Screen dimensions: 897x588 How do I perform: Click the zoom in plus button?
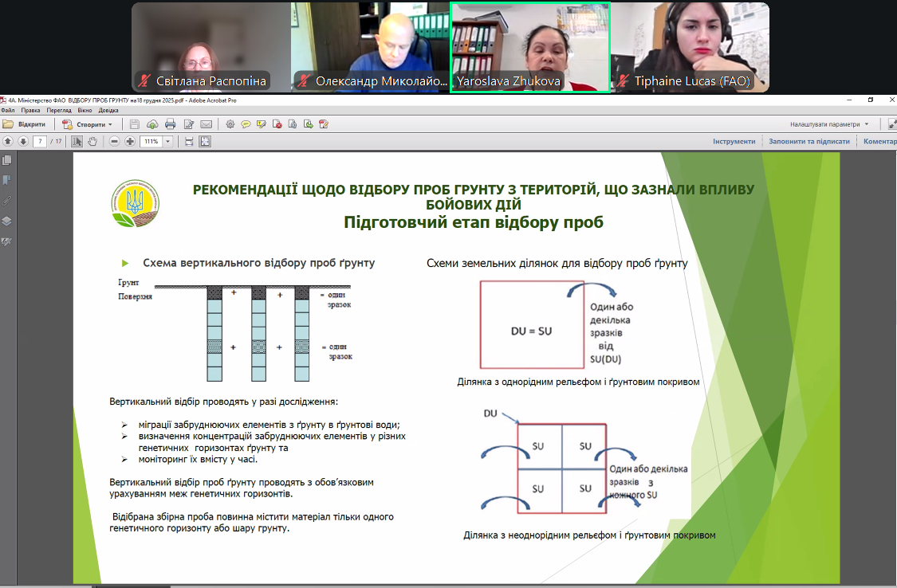[x=130, y=142]
